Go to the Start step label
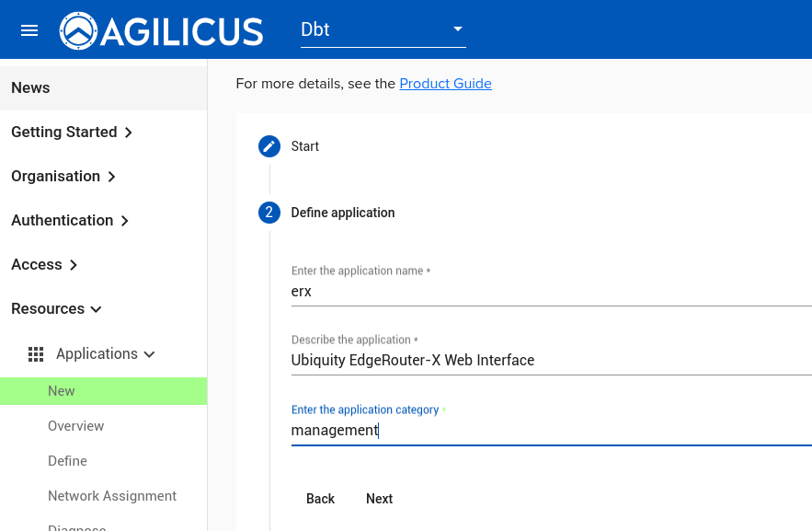This screenshot has width=812, height=531. (x=304, y=146)
